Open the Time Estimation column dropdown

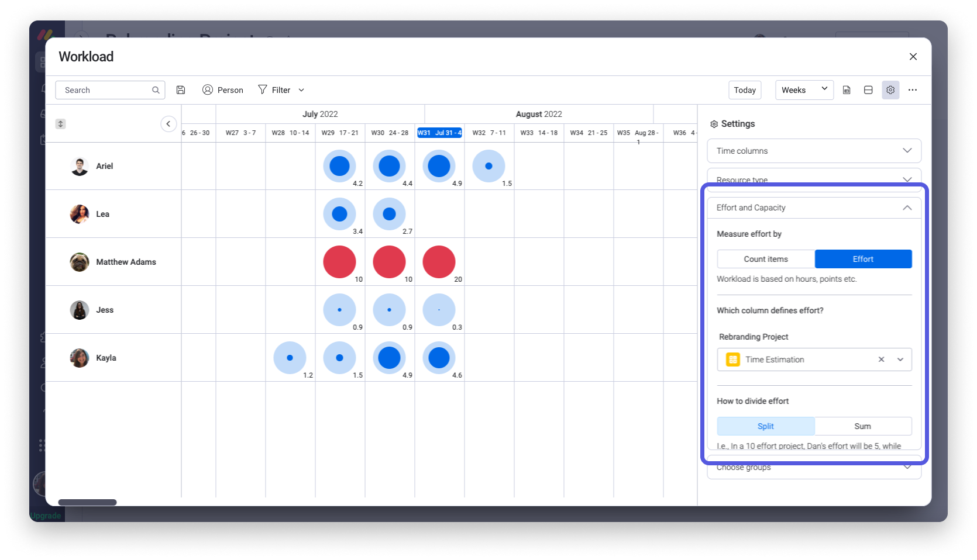tap(900, 359)
